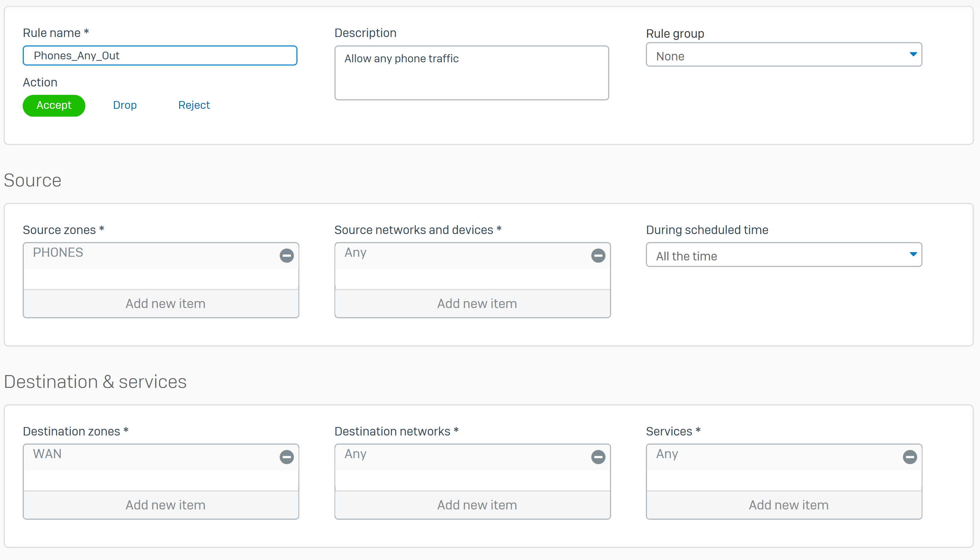The image size is (980, 560).
Task: Click the Description text area
Action: pyautogui.click(x=471, y=73)
